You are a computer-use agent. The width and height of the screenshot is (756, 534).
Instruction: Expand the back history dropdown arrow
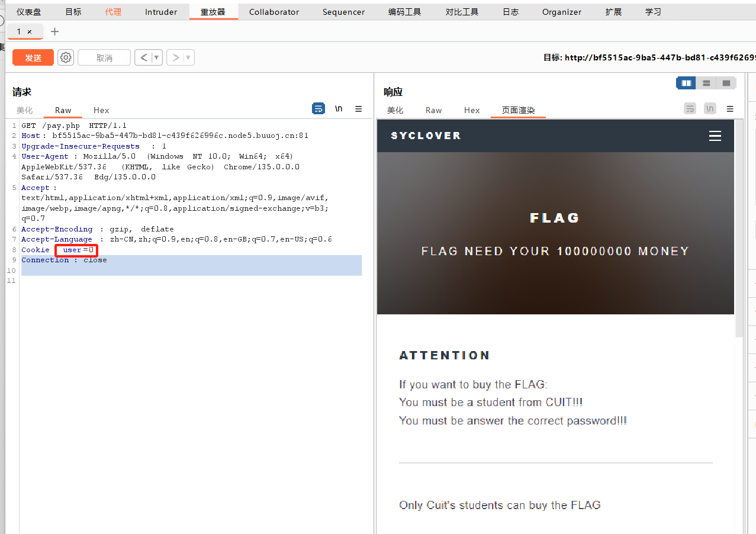pyautogui.click(x=156, y=57)
